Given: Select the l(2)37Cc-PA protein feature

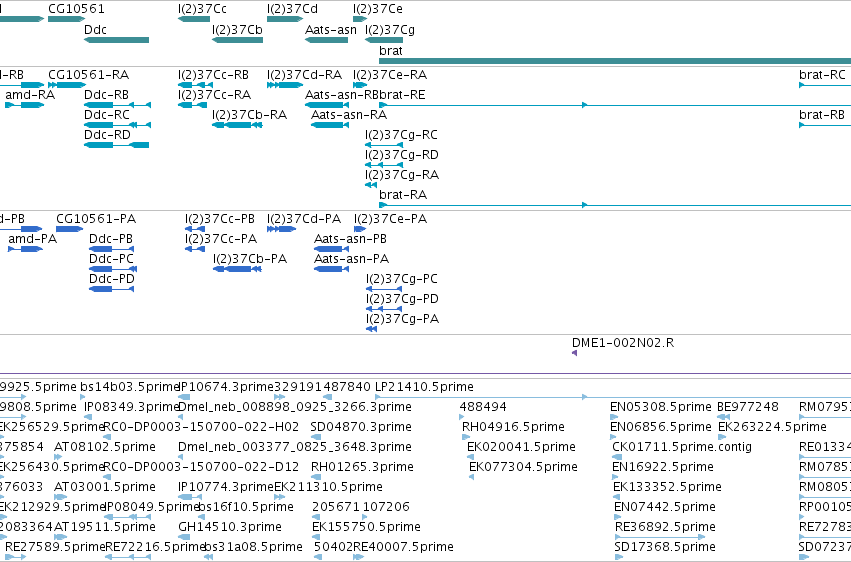Looking at the screenshot, I should point(195,249).
